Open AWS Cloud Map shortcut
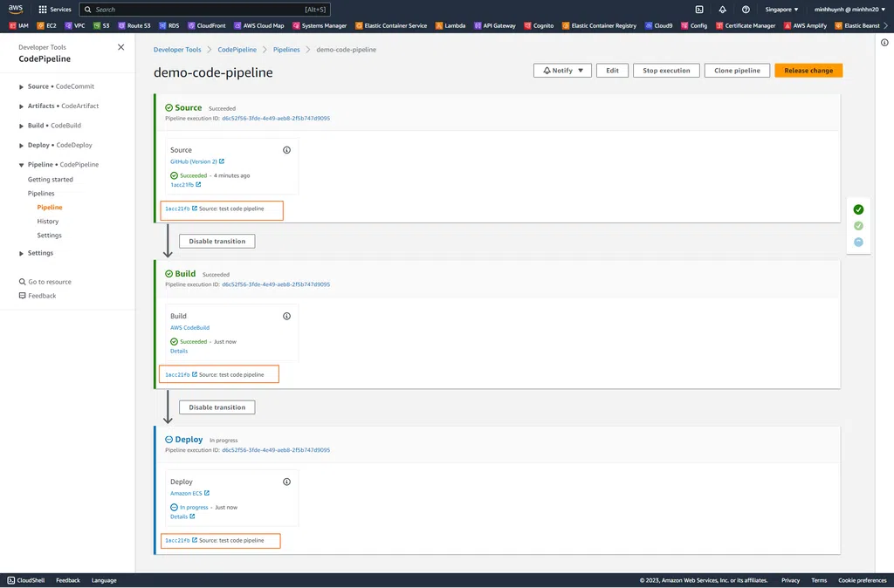Image resolution: width=894 pixels, height=588 pixels. tap(258, 25)
